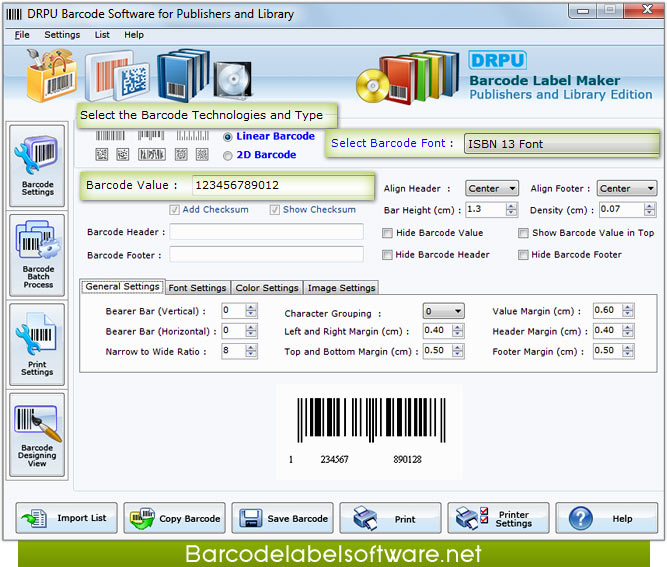Enable Hide Barcode Header checkbox
Viewport: 667px width, 567px height.
click(387, 255)
